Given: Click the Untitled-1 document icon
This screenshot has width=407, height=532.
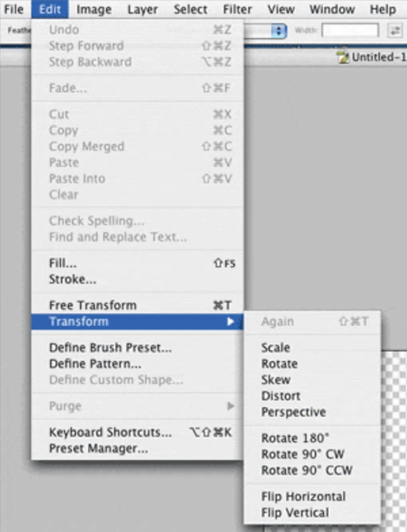Looking at the screenshot, I should click(x=342, y=57).
